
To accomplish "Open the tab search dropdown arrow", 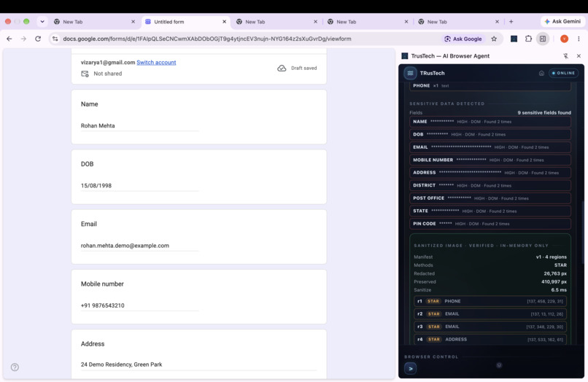I will (x=42, y=21).
